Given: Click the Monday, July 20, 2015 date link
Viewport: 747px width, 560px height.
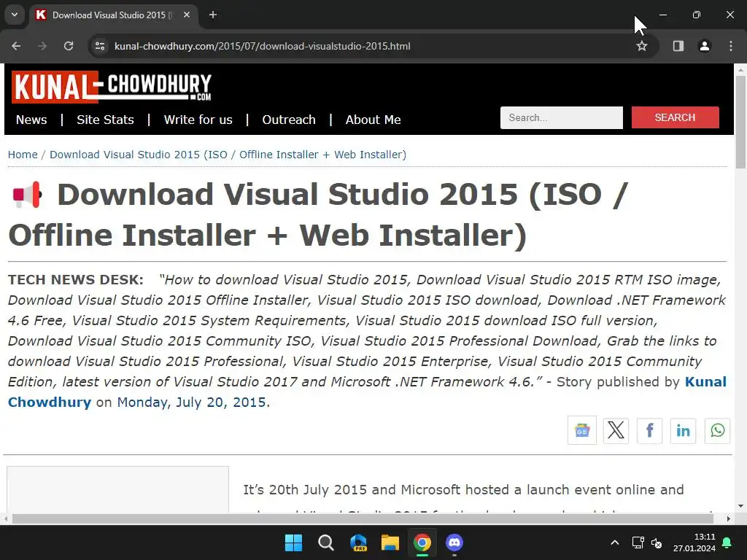Looking at the screenshot, I should click(x=192, y=402).
